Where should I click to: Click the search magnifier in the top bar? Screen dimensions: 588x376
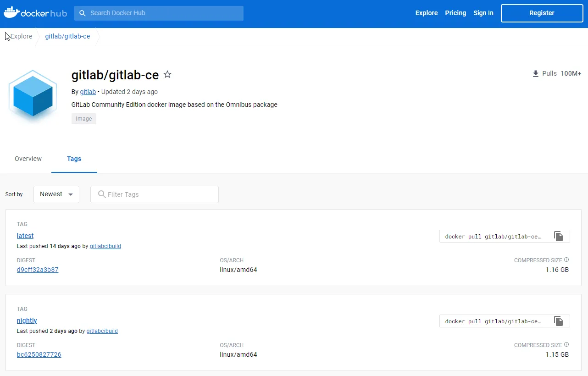[x=83, y=13]
